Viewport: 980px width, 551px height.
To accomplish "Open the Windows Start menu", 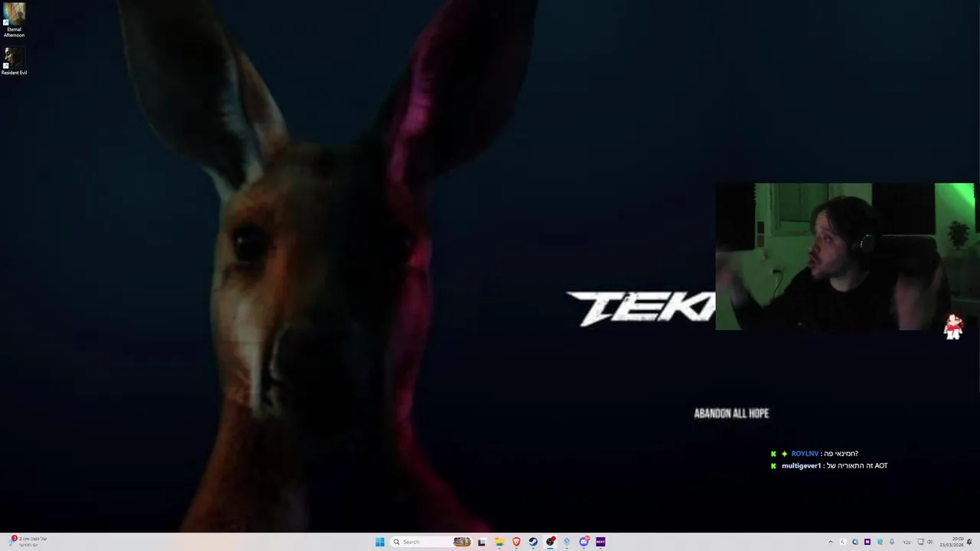I will point(380,542).
